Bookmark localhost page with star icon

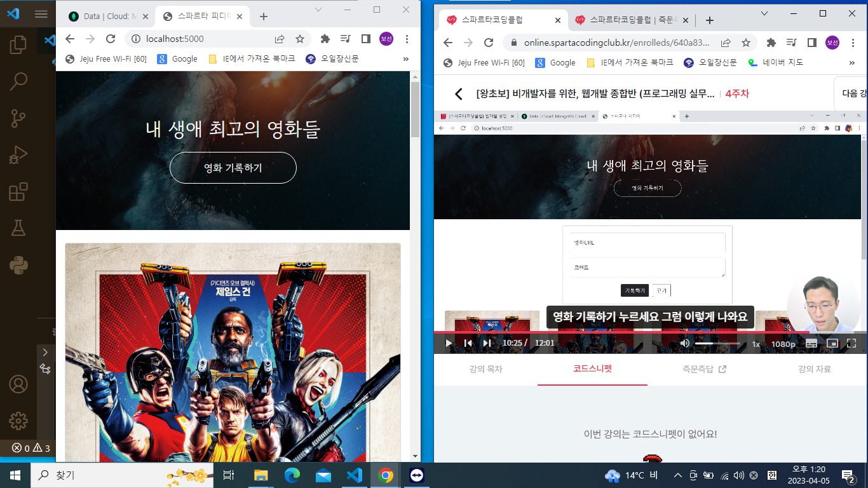click(299, 39)
